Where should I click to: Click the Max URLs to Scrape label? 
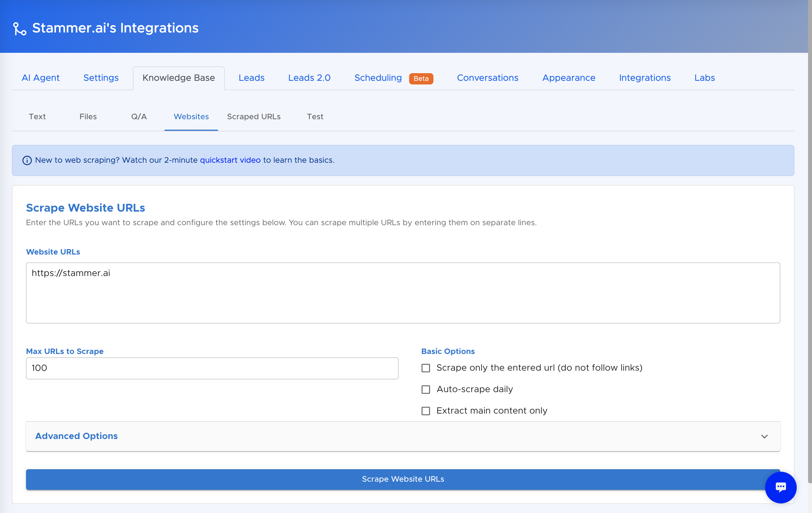point(65,351)
